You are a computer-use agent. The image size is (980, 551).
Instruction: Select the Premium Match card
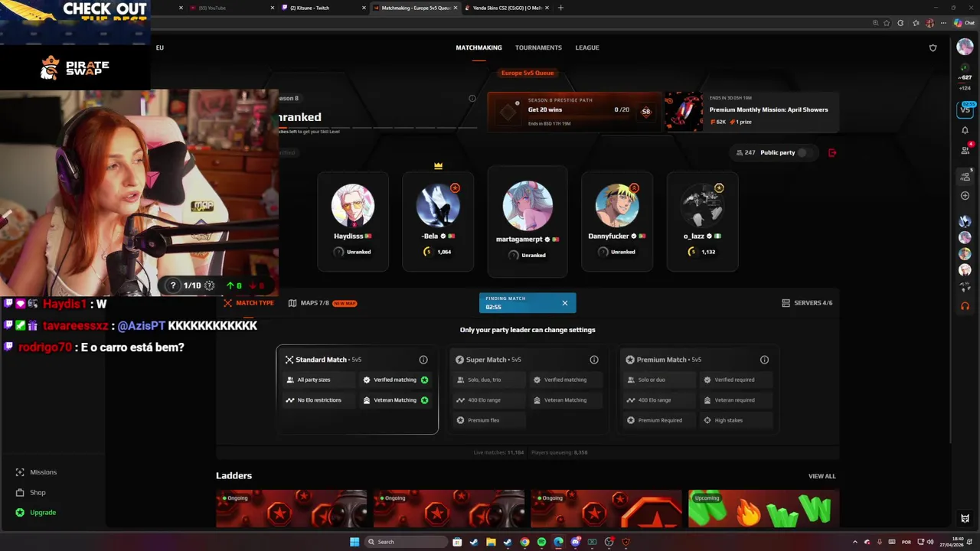pos(698,390)
